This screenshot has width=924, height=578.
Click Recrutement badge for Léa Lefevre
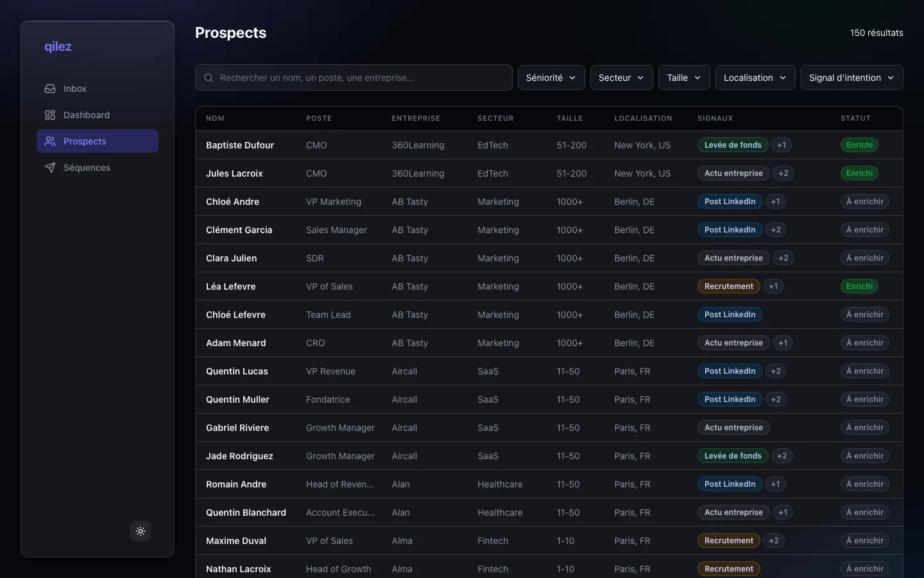(x=729, y=286)
